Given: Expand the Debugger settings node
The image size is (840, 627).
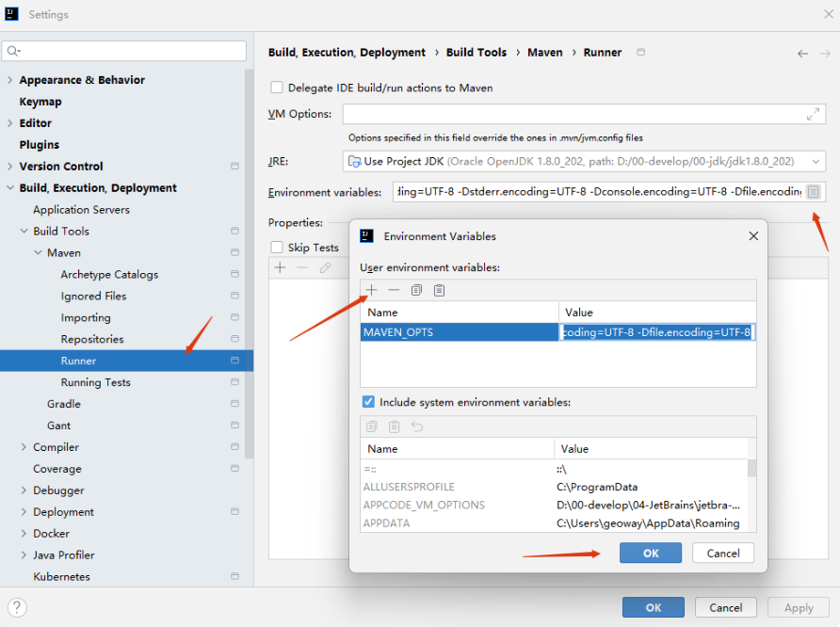Looking at the screenshot, I should [x=24, y=490].
